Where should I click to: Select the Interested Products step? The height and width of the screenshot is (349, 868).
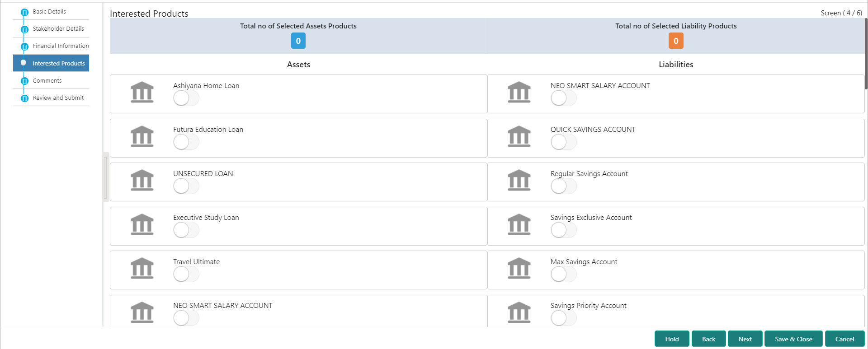(51, 63)
